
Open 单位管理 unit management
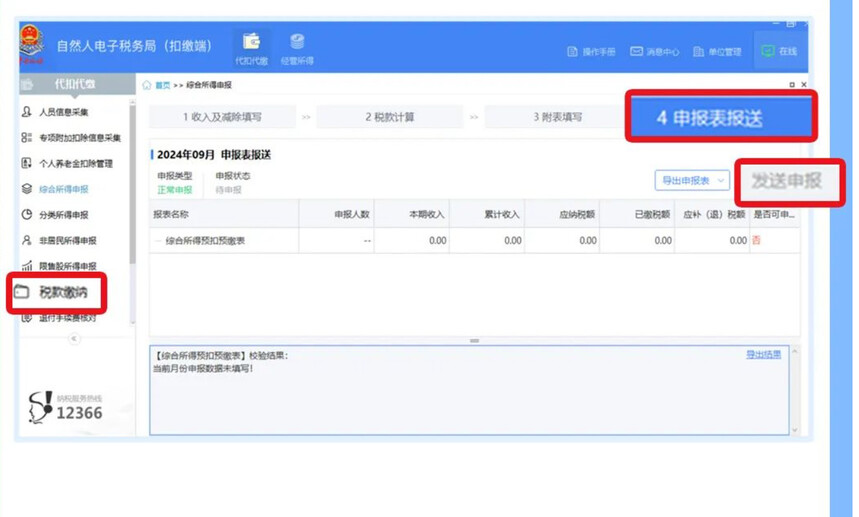pyautogui.click(x=717, y=51)
